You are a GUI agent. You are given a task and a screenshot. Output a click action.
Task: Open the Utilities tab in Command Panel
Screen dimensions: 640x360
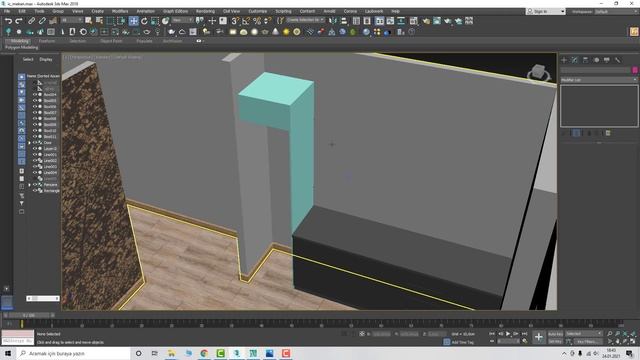click(618, 60)
